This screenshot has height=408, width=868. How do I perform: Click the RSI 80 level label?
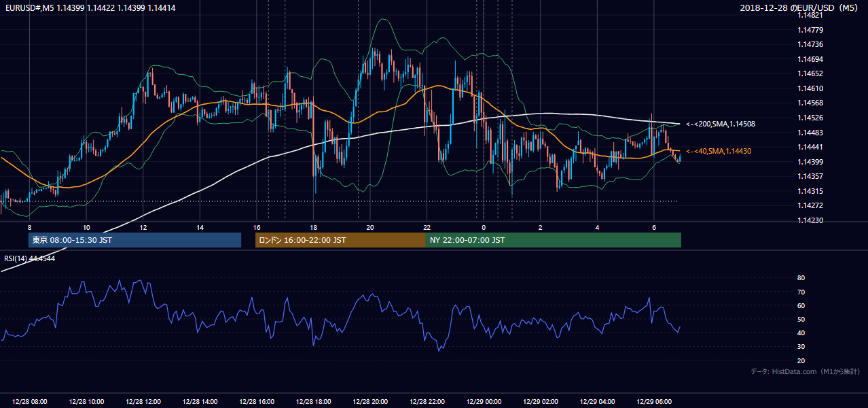tap(801, 278)
